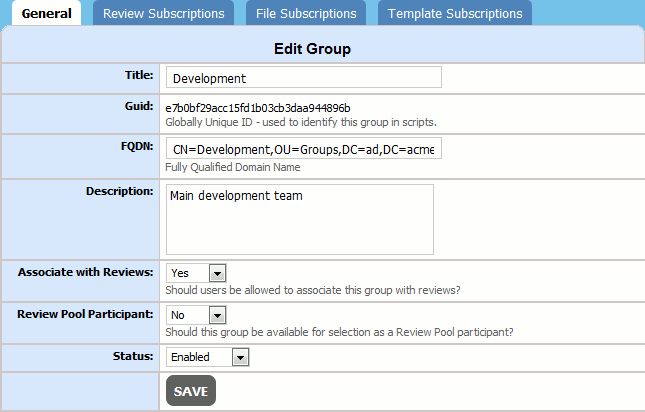Click the Guid value text
Viewport: 645px width, 412px height.
tap(258, 107)
